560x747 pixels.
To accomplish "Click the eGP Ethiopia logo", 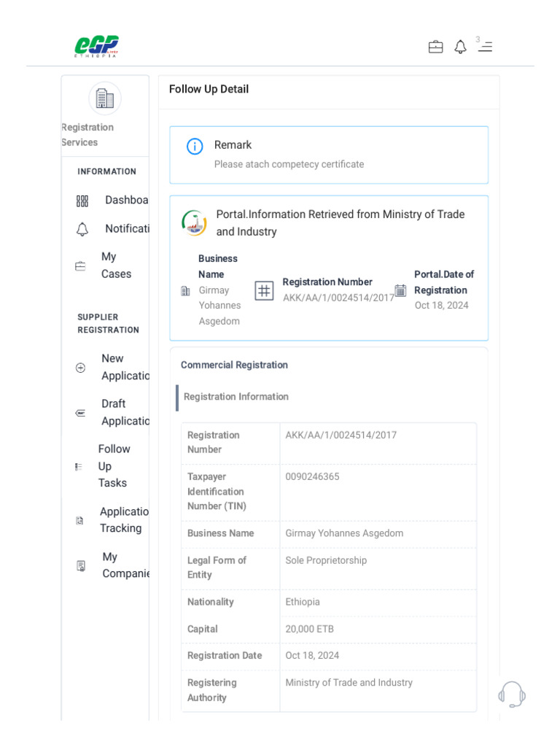I will click(x=96, y=47).
